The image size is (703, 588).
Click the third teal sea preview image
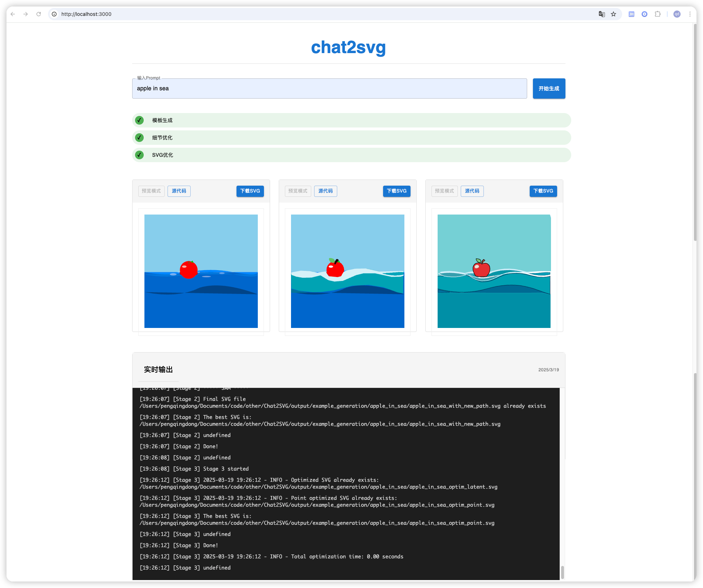[x=494, y=271]
